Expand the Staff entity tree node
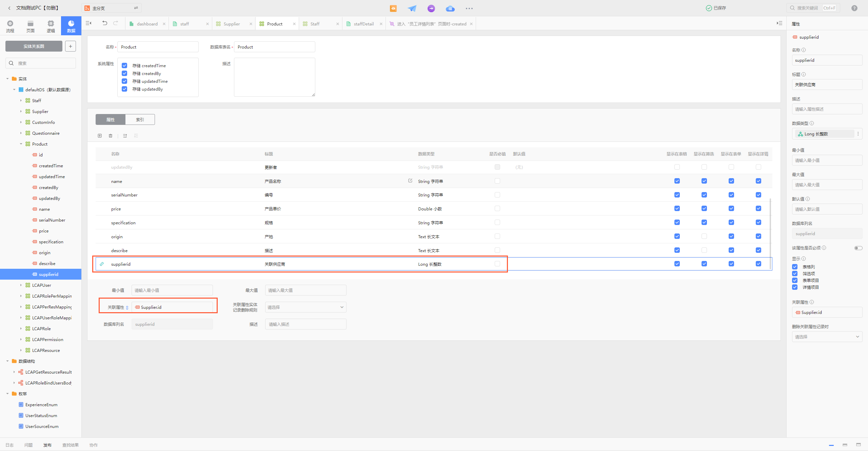 (x=21, y=100)
